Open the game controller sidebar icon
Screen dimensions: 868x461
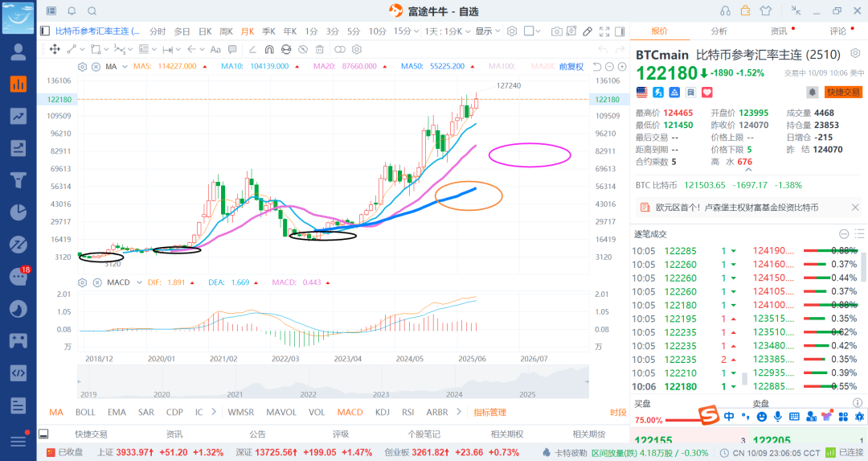[x=18, y=340]
